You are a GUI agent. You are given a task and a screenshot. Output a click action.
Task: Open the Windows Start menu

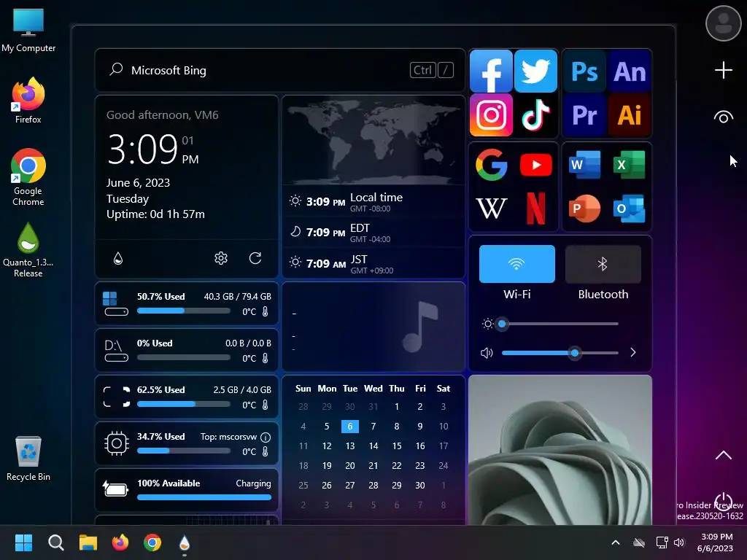[23, 542]
